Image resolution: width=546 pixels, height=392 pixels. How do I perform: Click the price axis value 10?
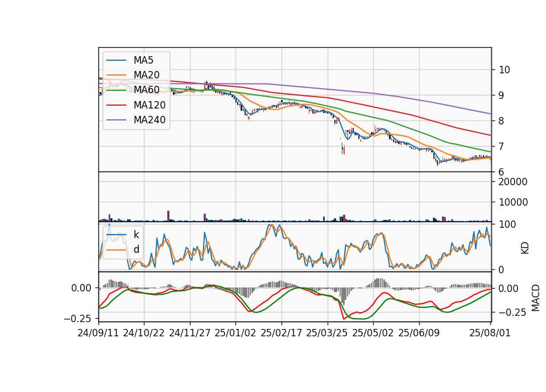click(504, 70)
